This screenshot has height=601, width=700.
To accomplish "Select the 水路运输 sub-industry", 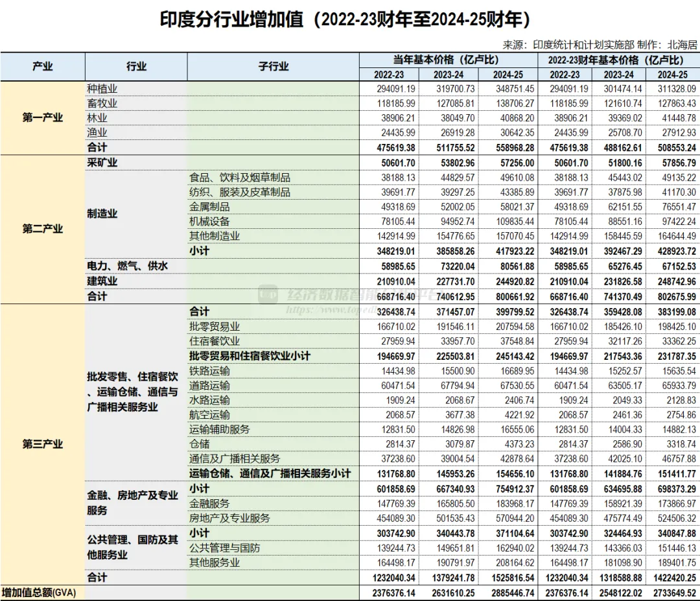I will (210, 401).
